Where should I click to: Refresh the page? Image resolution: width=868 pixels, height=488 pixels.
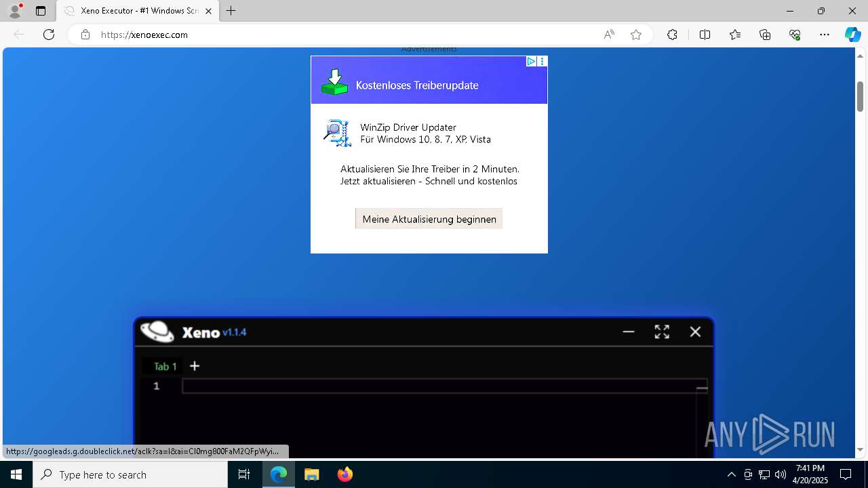[x=49, y=35]
